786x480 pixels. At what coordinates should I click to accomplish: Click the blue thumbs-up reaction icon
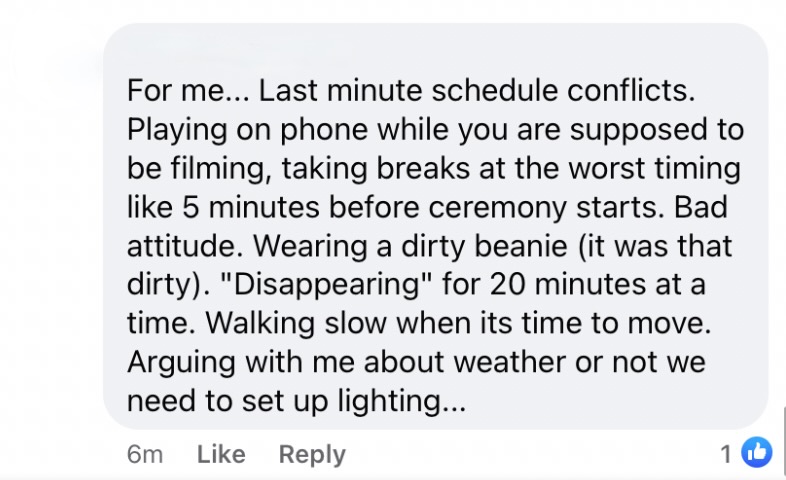coord(758,453)
